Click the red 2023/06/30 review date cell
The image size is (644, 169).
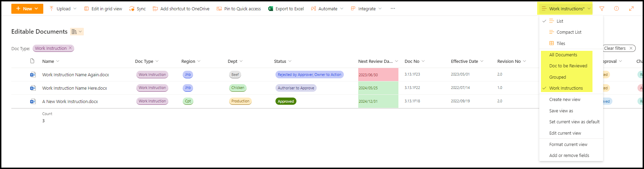coord(378,75)
